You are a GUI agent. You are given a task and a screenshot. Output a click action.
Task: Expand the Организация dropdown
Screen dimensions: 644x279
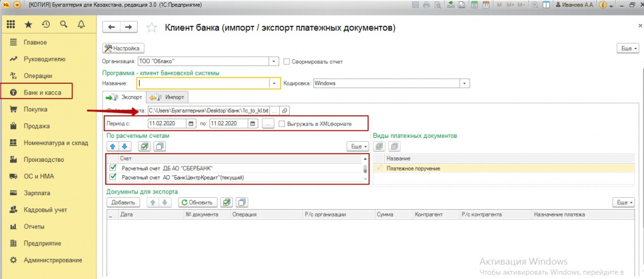(274, 61)
